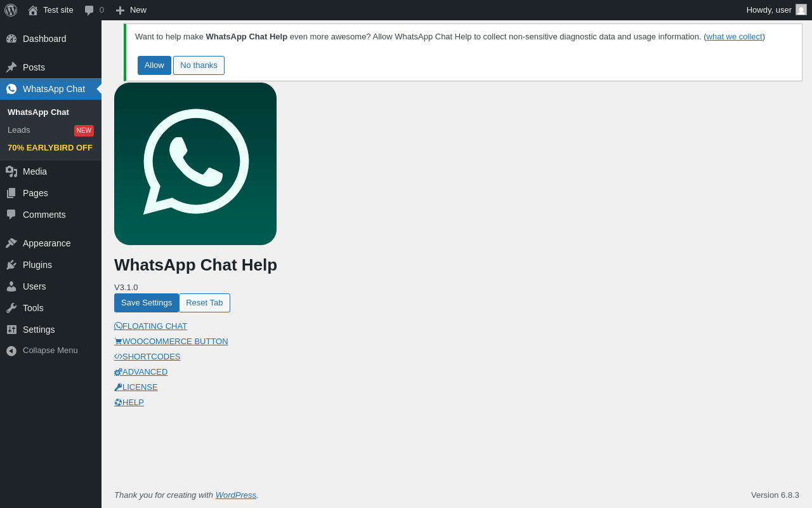Click the Plugins plug icon
This screenshot has width=812, height=508.
click(11, 265)
